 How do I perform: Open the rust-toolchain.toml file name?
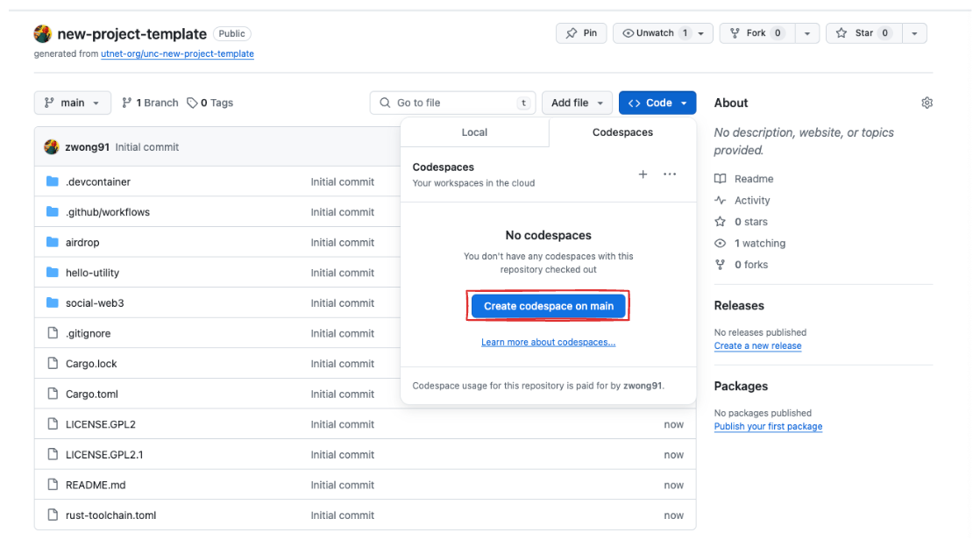pyautogui.click(x=110, y=515)
